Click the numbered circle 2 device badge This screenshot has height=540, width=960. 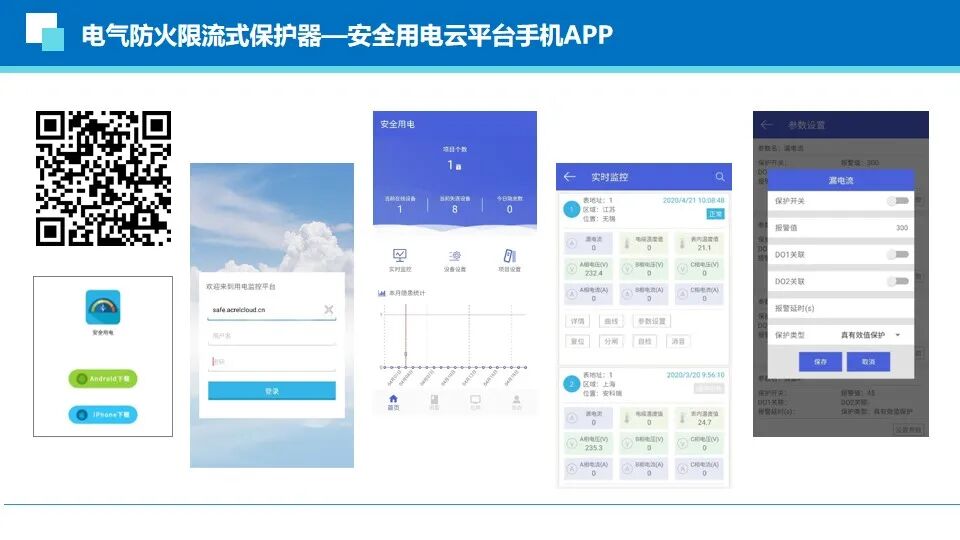pos(571,384)
